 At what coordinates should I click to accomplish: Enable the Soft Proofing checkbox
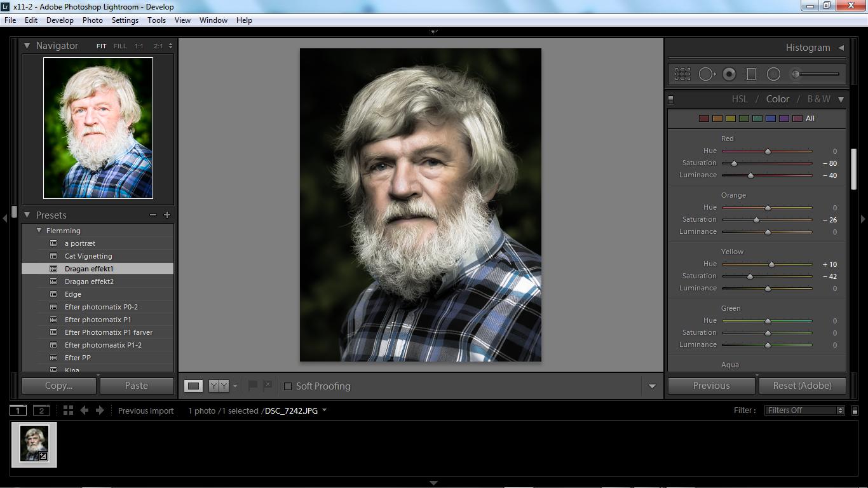[288, 386]
